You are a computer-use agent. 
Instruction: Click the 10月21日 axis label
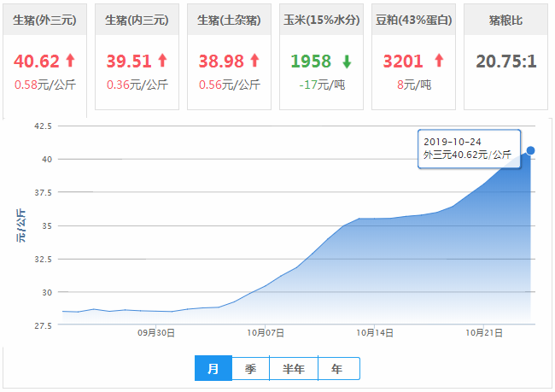click(x=484, y=333)
